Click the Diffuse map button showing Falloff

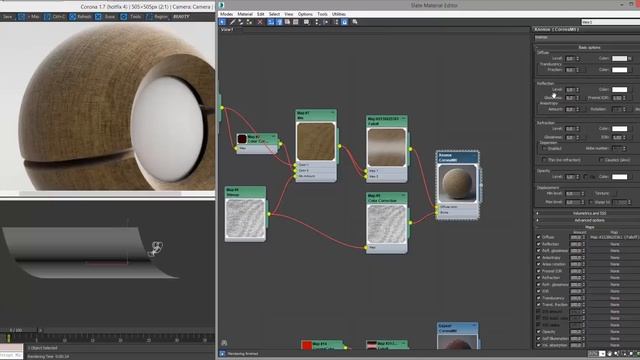[x=614, y=237]
